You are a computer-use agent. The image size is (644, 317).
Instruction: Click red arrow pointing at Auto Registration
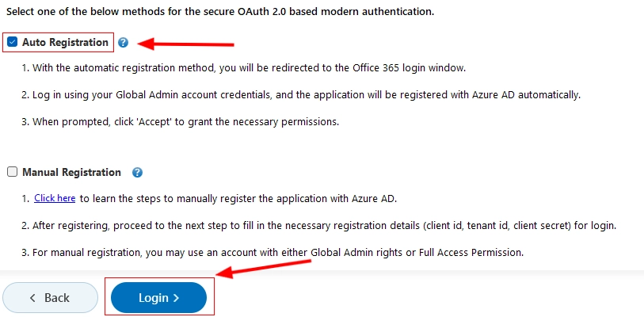point(185,43)
